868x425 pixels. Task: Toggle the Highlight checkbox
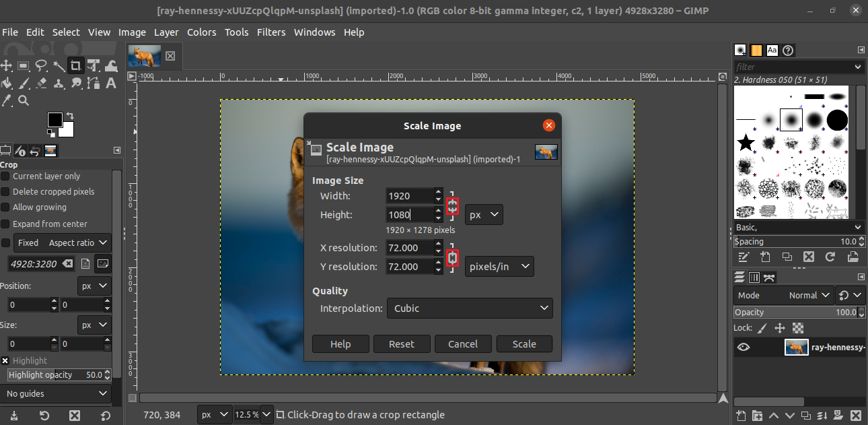click(x=5, y=360)
